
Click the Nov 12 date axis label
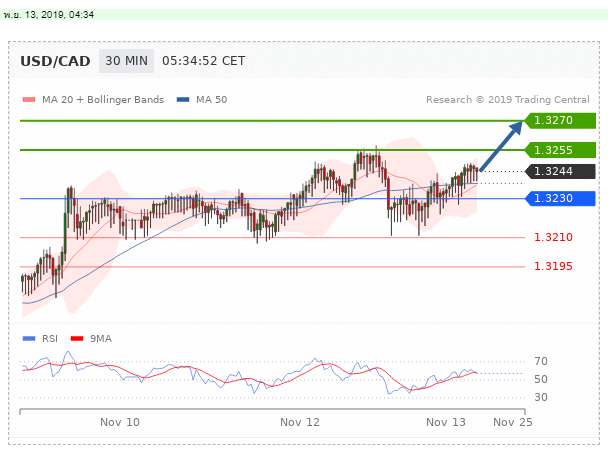click(300, 422)
